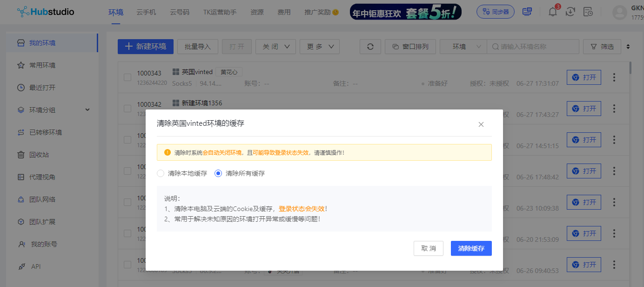Open the 推广奖励 tab

pos(321,12)
